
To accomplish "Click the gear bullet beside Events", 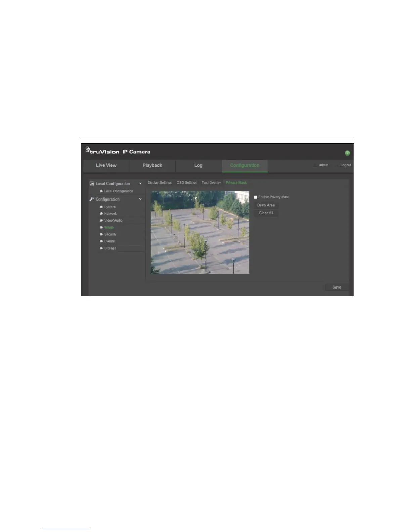I will point(101,241).
